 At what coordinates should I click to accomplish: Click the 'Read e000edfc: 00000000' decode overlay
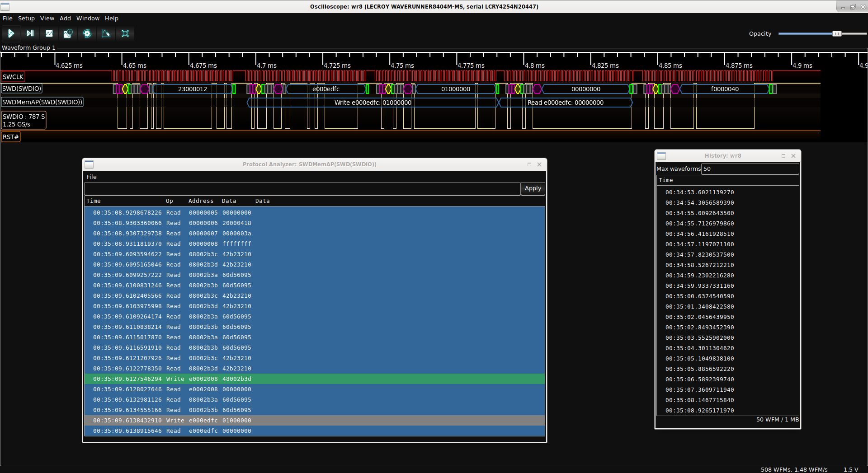coord(566,103)
